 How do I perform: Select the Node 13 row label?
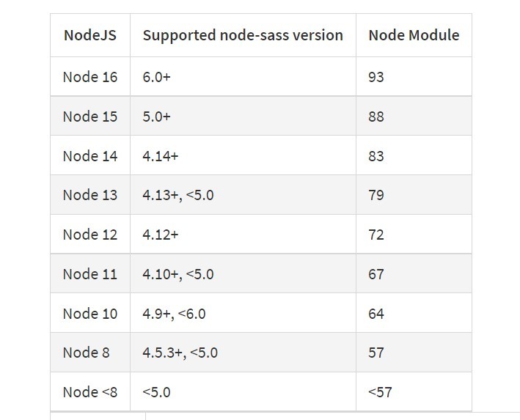pyautogui.click(x=90, y=194)
